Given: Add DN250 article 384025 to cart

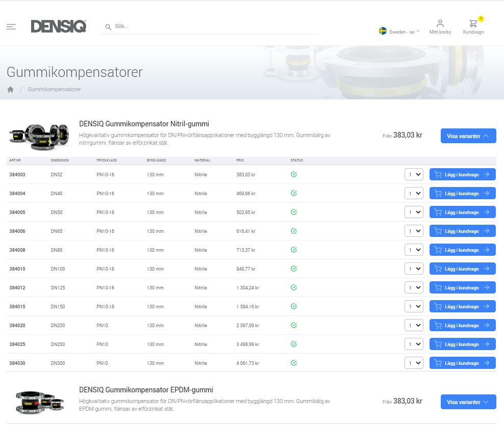Looking at the screenshot, I should click(462, 344).
